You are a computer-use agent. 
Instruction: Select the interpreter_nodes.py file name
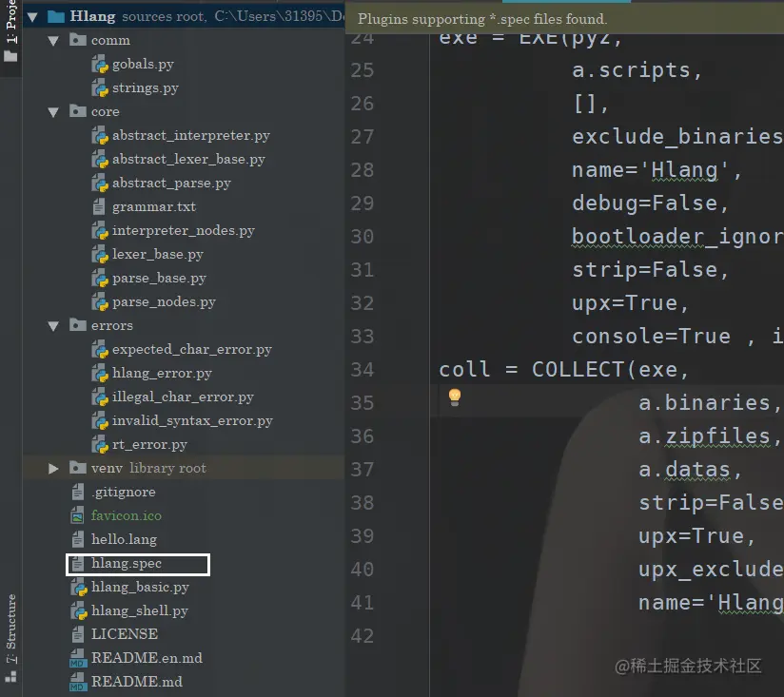184,231
